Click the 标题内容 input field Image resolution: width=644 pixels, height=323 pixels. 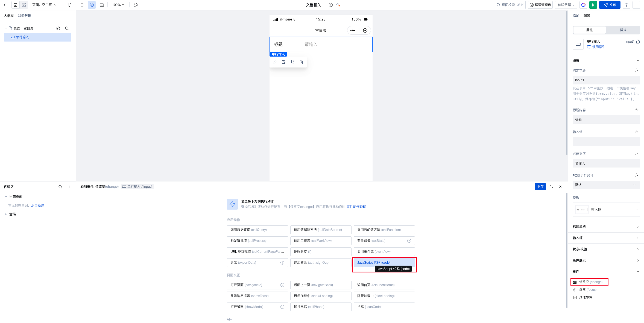point(606,120)
